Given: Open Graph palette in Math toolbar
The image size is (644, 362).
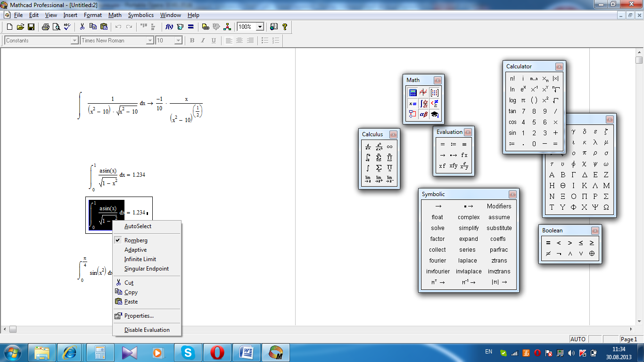Looking at the screenshot, I should point(423,92).
